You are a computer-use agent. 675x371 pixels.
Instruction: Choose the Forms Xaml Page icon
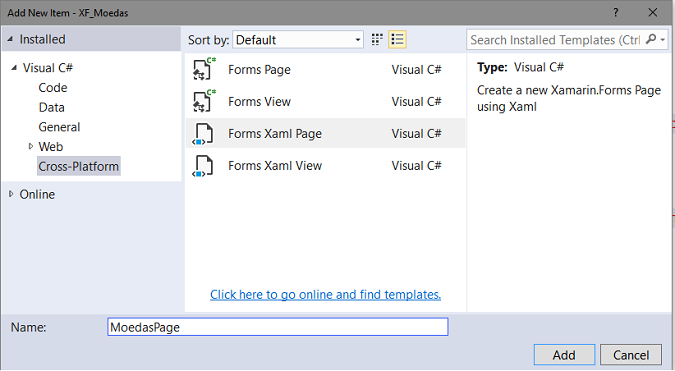[203, 133]
